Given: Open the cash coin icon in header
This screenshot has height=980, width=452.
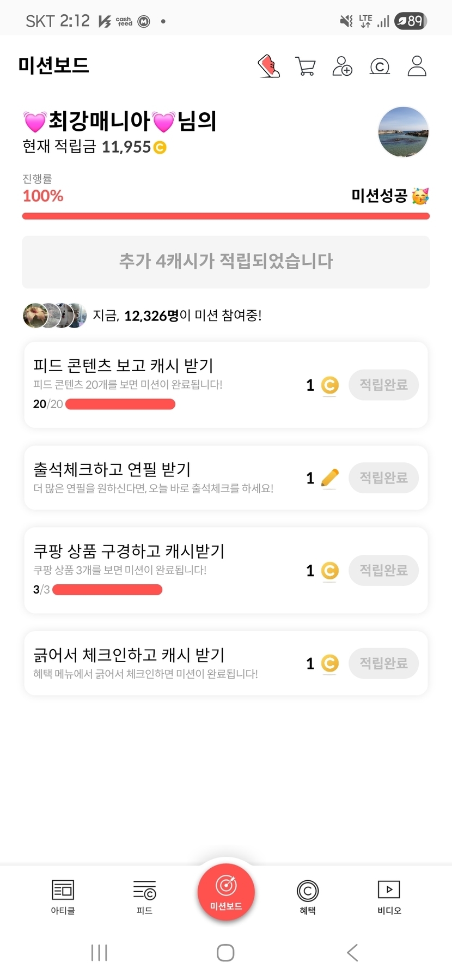Looking at the screenshot, I should pos(380,66).
